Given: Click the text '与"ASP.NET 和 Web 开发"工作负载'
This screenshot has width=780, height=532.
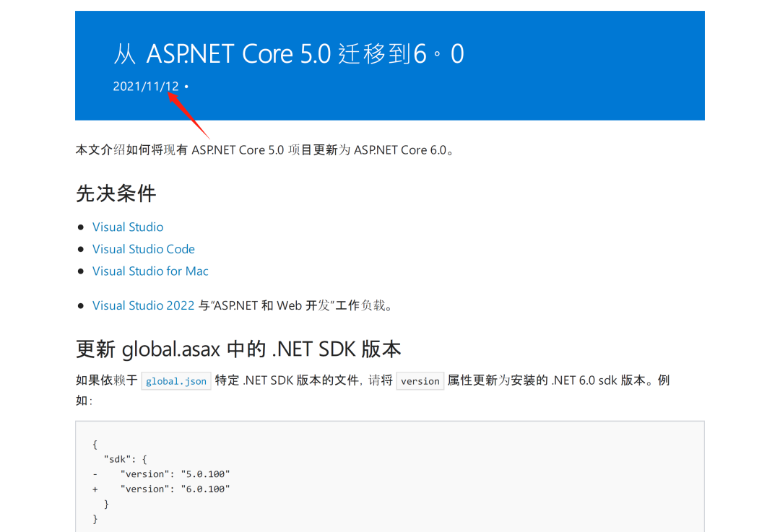Looking at the screenshot, I should click(x=295, y=305).
